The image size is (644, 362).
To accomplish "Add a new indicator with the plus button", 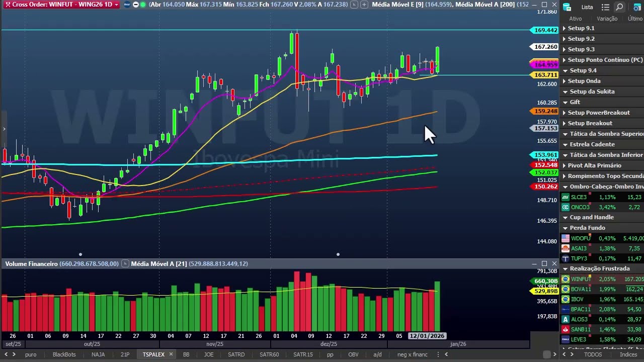I will [x=364, y=5].
